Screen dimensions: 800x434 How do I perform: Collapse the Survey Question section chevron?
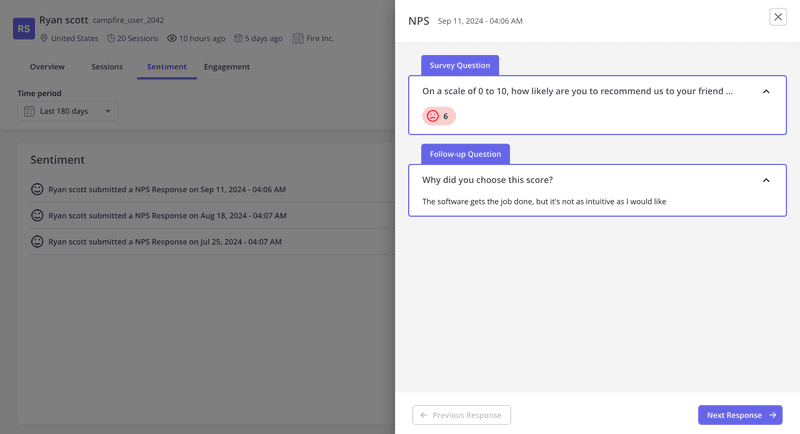[766, 91]
